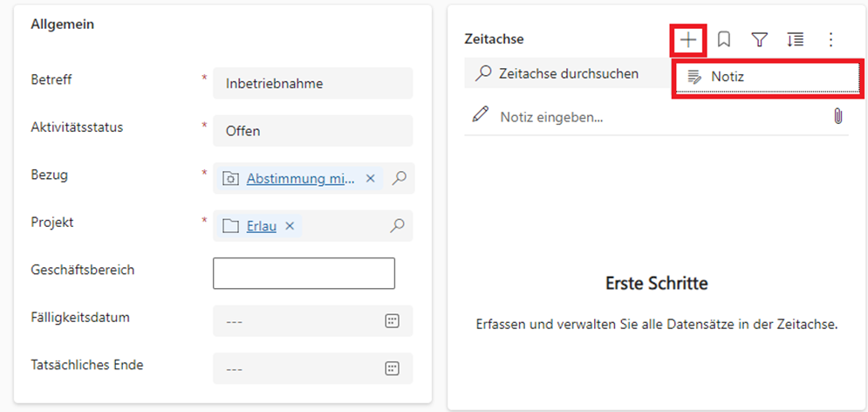
Task: Click into the Notiz eingeben text field
Action: 654,116
